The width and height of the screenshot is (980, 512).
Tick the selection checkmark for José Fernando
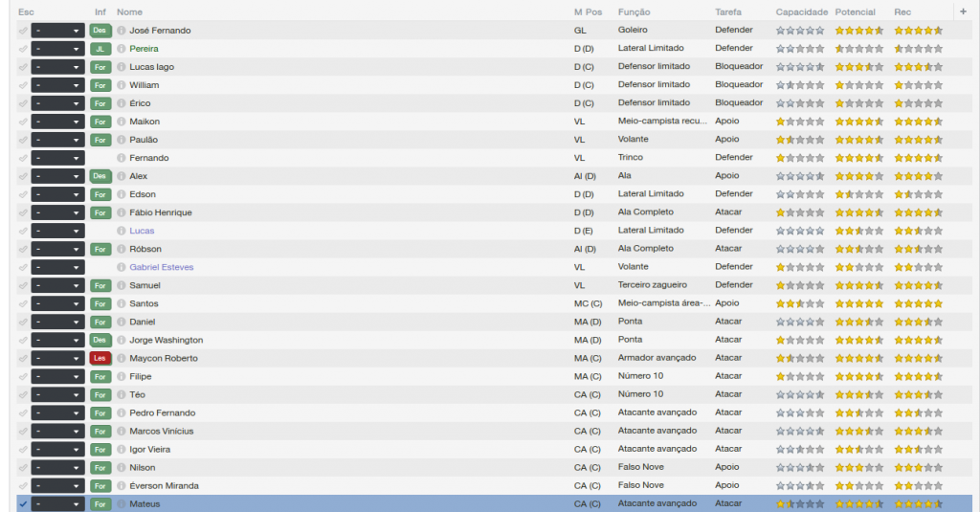[x=23, y=31]
